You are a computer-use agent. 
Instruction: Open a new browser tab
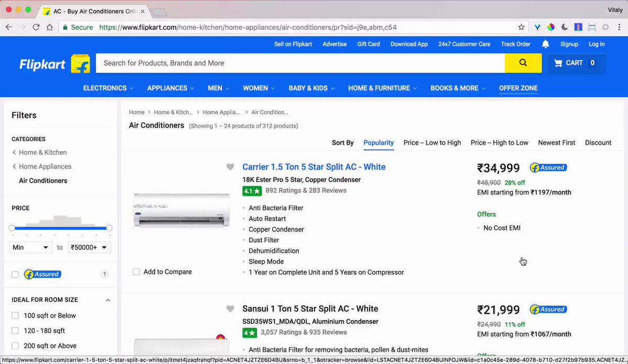pos(160,12)
